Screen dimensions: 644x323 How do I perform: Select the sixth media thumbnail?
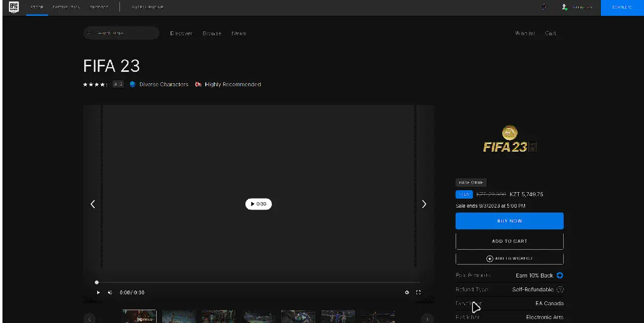(x=338, y=317)
